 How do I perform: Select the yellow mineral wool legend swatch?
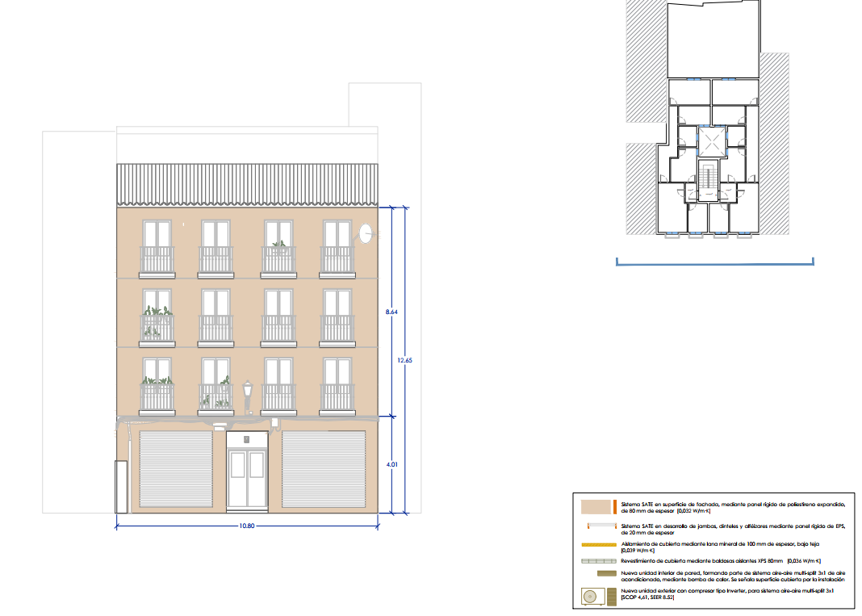[598, 544]
